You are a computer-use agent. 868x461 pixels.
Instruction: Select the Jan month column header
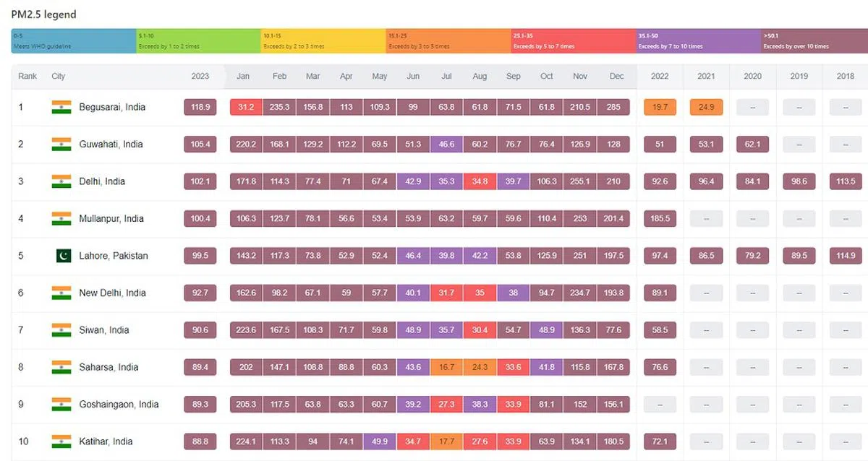[243, 77]
